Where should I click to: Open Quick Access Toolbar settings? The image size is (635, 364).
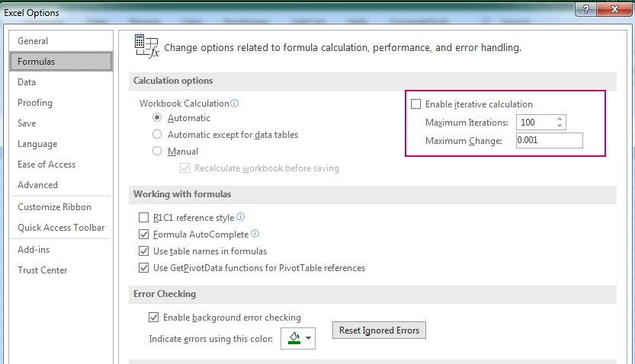coord(61,228)
